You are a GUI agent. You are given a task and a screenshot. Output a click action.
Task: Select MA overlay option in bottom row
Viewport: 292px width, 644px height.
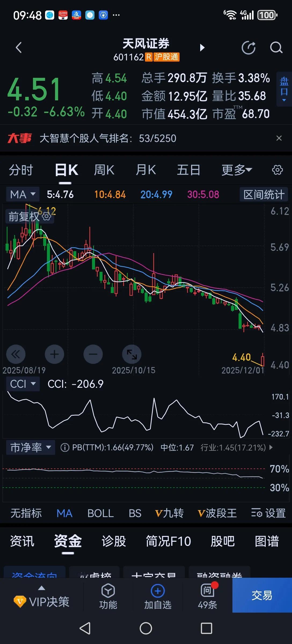tap(64, 513)
